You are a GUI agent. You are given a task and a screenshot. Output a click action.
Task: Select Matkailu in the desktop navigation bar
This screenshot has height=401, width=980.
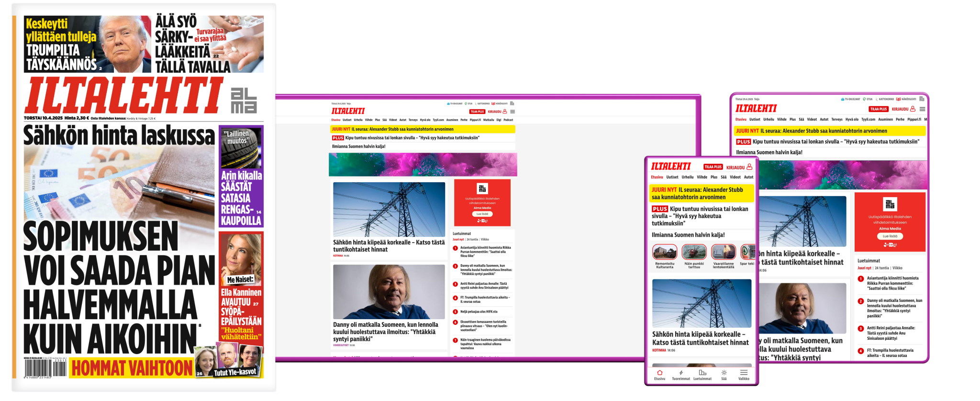(x=489, y=120)
